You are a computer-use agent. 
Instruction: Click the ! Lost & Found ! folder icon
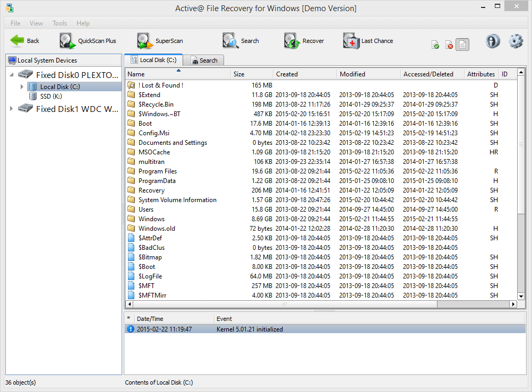point(131,85)
